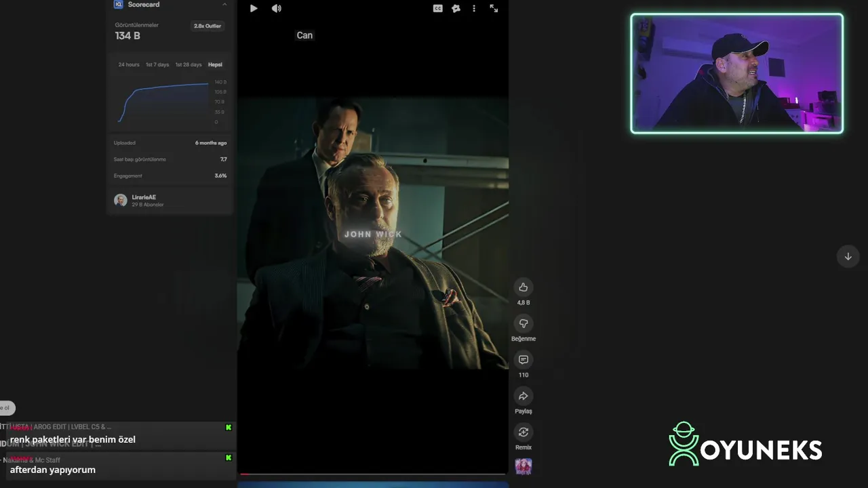This screenshot has height=488, width=868.
Task: Select the Hepsi tab
Action: (x=215, y=64)
